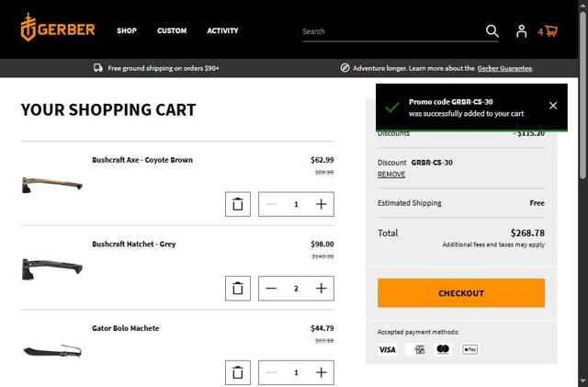This screenshot has width=588, height=387.
Task: Click the payment icon next to Visa
Action: pos(415,350)
